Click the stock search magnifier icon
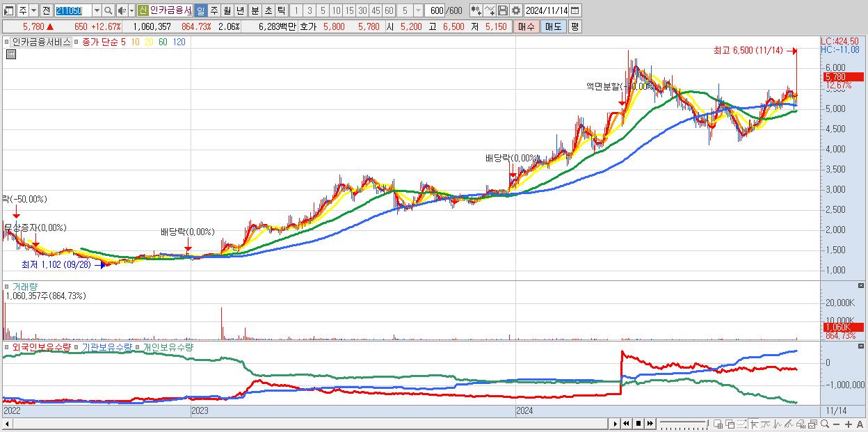Image resolution: width=868 pixels, height=432 pixels. pyautogui.click(x=108, y=10)
